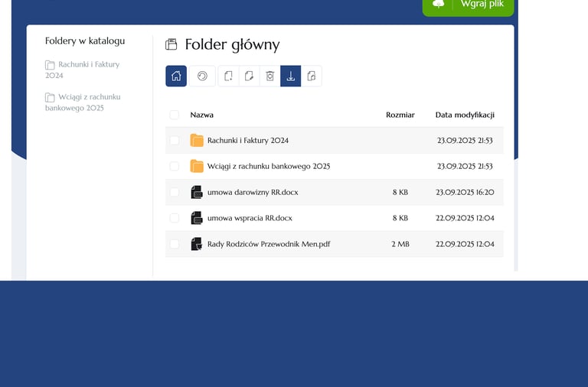Open sidebar folder Wciągi z rachunku bankowego 2025
This screenshot has height=387, width=588.
(x=83, y=102)
